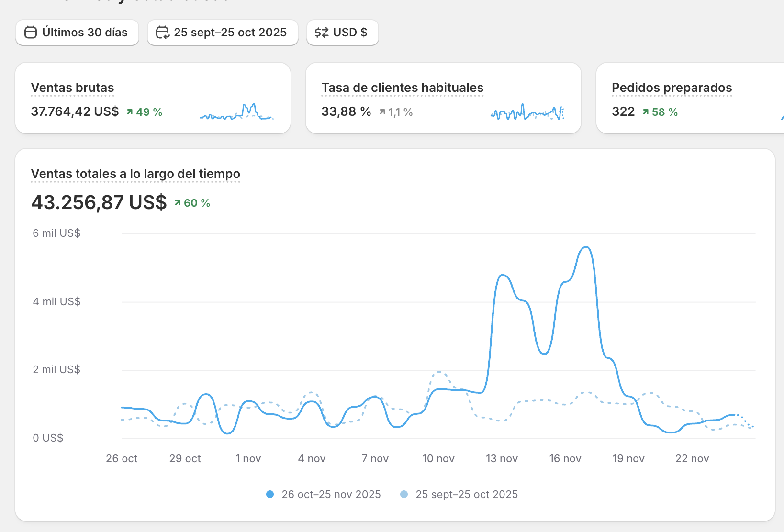784x532 pixels.
Task: Open the Tasa de clientes habituales card title
Action: click(402, 88)
